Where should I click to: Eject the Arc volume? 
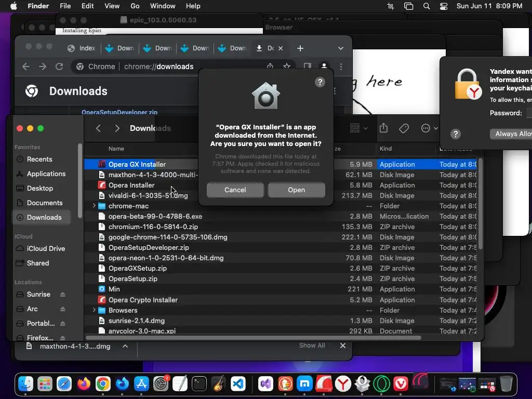click(62, 309)
